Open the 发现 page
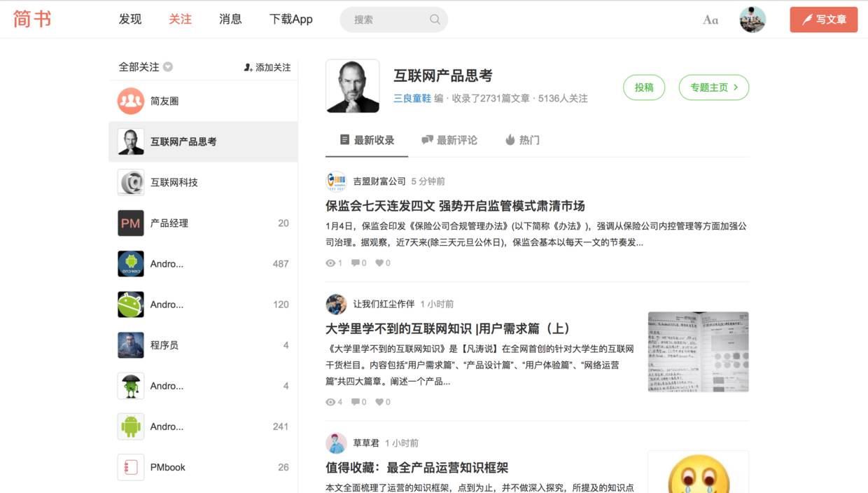 pyautogui.click(x=130, y=20)
